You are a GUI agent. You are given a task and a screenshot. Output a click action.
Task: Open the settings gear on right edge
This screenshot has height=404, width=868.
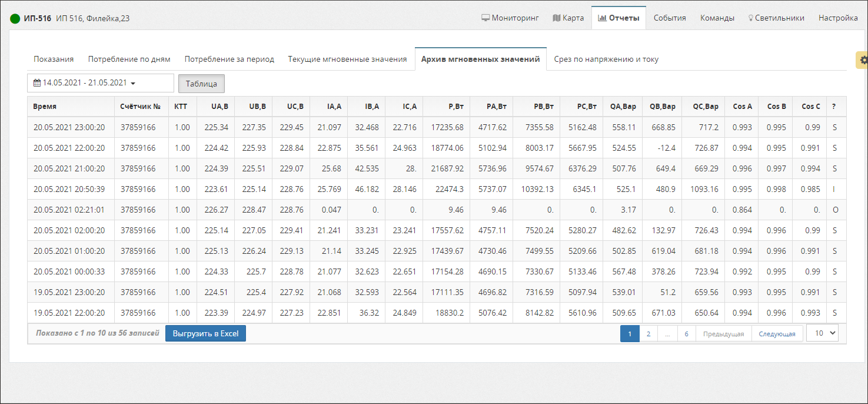coord(863,60)
